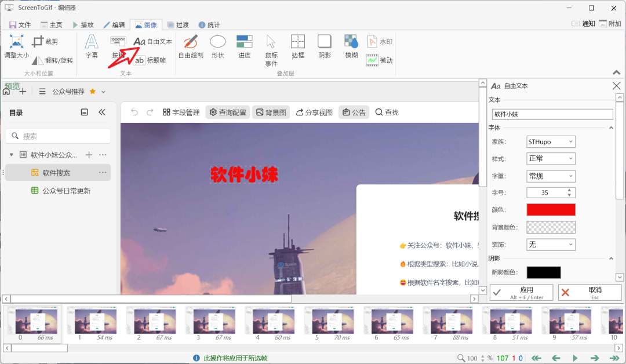Go to the first frame
This screenshot has width=626, height=364.
[x=536, y=358]
